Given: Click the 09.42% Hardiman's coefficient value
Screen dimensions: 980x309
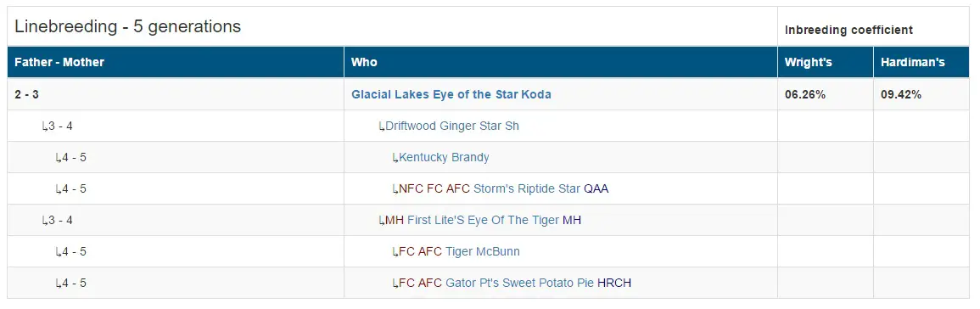Looking at the screenshot, I should tap(901, 95).
